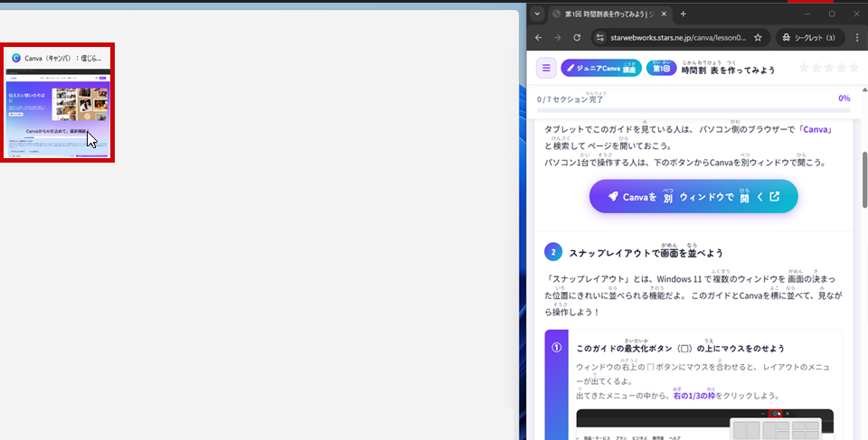Click the highlighted 右の1/3の枠 text
The image size is (868, 440).
point(694,396)
